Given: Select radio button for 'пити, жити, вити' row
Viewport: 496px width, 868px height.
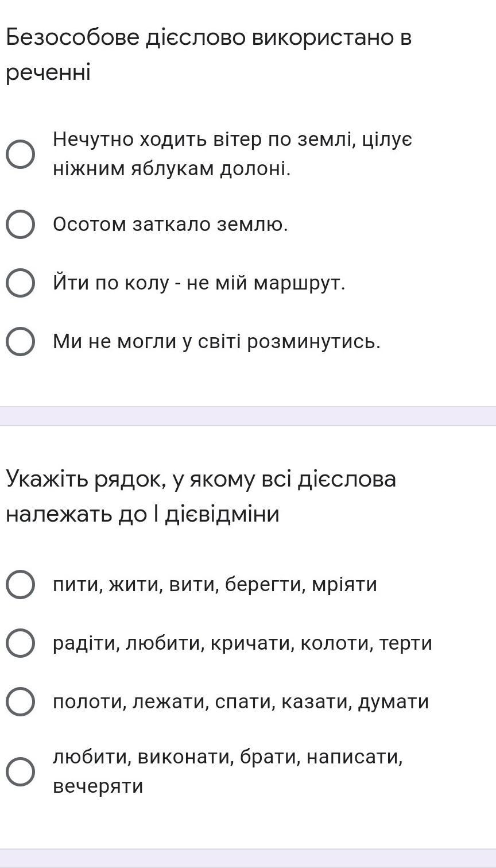Looking at the screenshot, I should (20, 585).
